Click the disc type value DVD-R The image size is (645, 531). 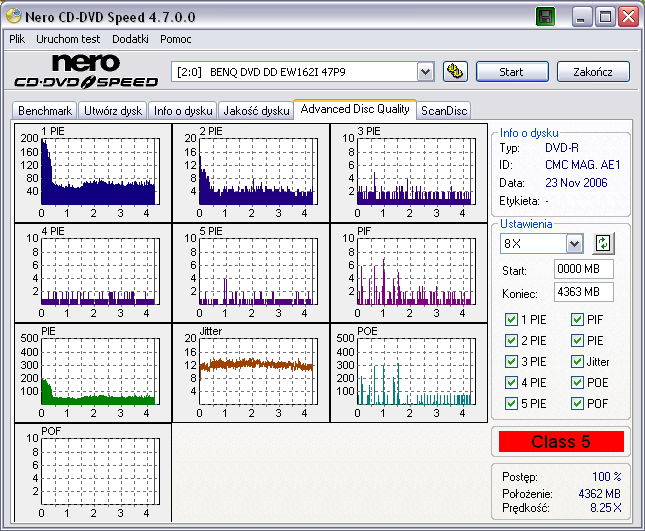pos(561,148)
